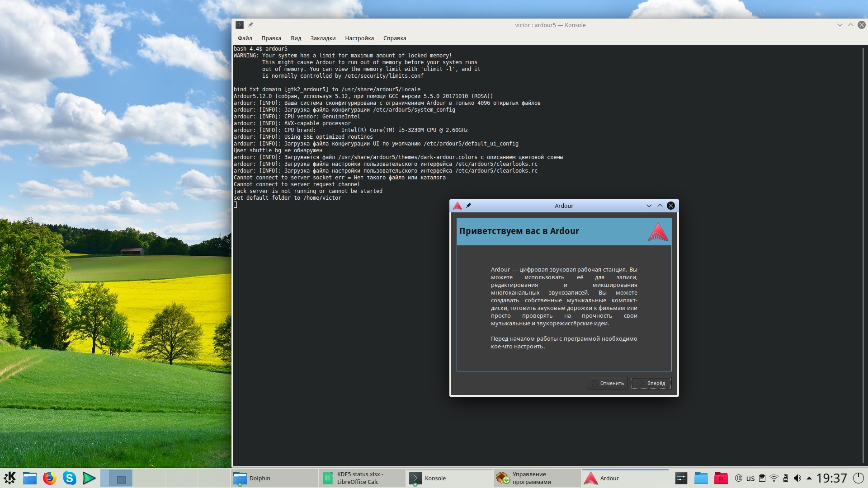Open the Wi-Fi network tray icon
The height and width of the screenshot is (488, 868).
tap(774, 478)
